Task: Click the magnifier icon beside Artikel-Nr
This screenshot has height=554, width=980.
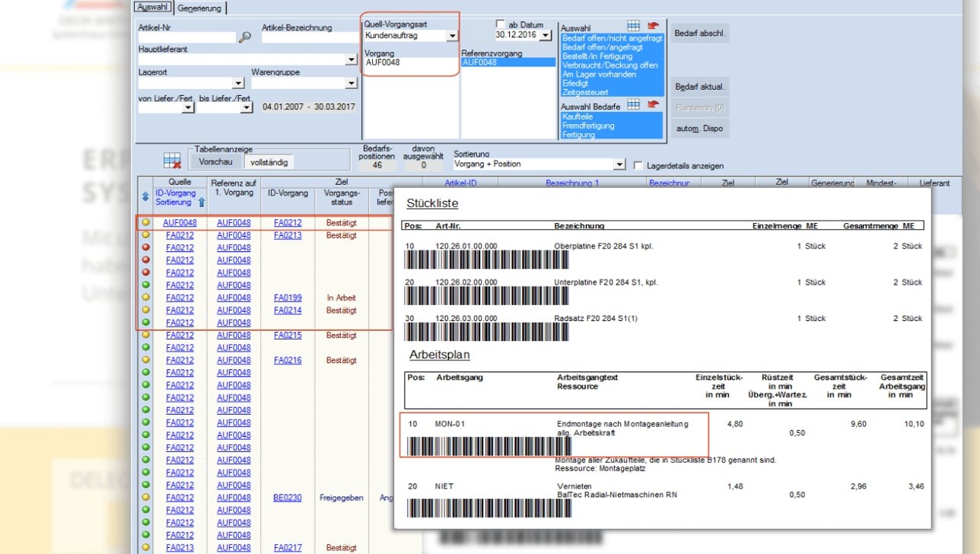Action: tap(244, 37)
